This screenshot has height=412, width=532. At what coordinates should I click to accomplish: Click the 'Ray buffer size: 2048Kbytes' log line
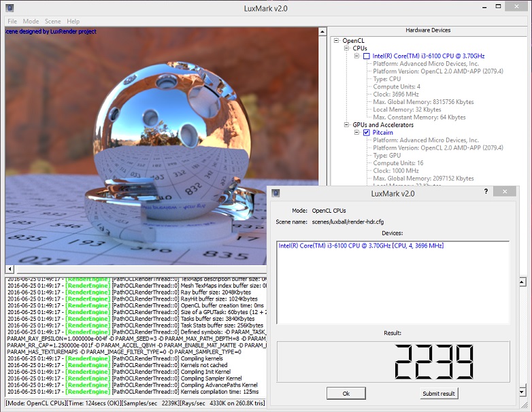click(129, 292)
